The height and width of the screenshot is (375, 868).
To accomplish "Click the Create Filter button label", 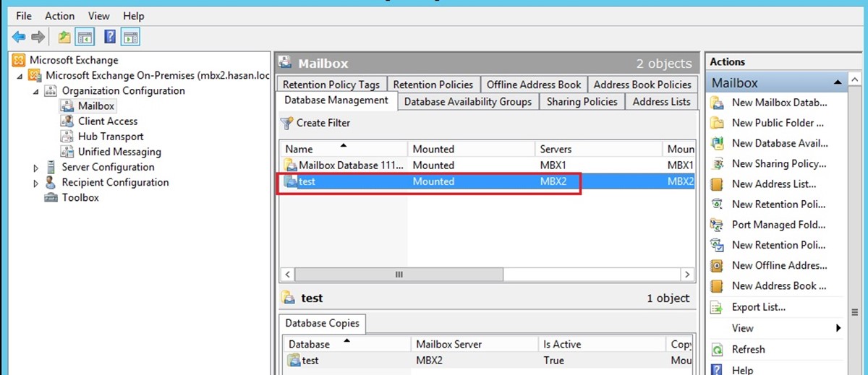I will point(323,123).
